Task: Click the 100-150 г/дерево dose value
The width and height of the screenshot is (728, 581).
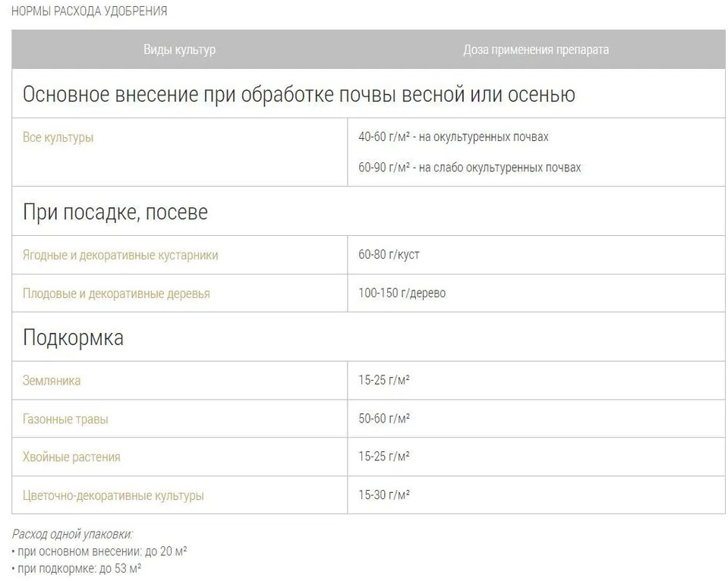Action: point(402,293)
